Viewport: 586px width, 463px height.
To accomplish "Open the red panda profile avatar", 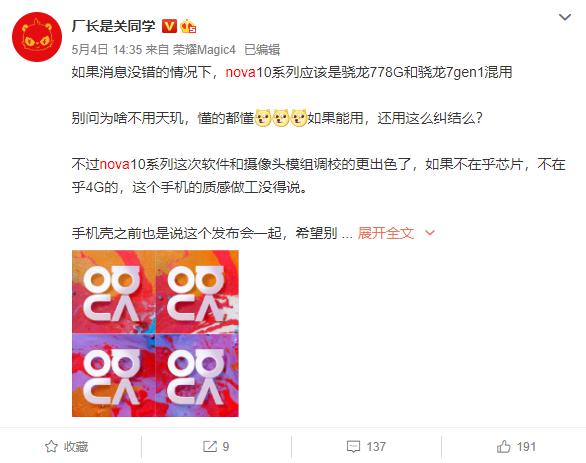I will click(x=37, y=37).
